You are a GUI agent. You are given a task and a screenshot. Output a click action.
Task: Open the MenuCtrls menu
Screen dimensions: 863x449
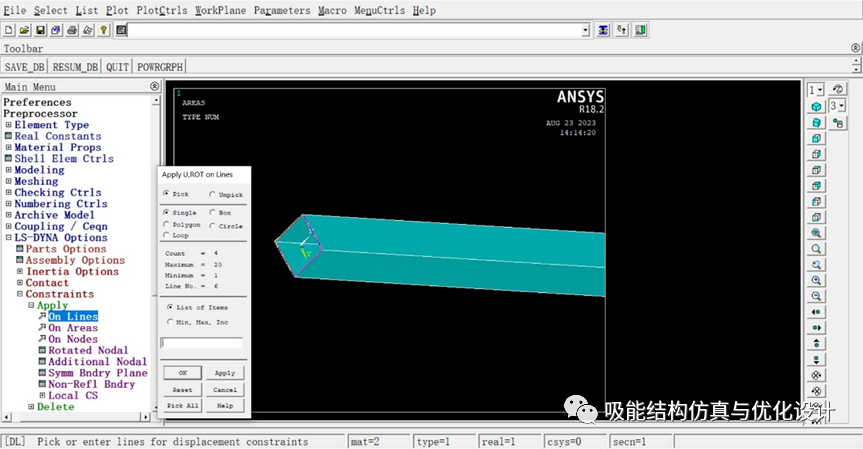point(379,10)
